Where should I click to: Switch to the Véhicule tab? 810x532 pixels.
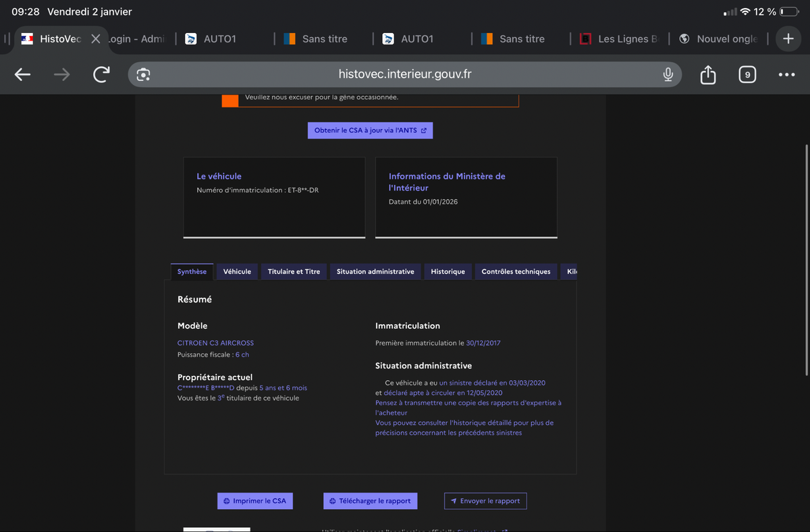237,271
